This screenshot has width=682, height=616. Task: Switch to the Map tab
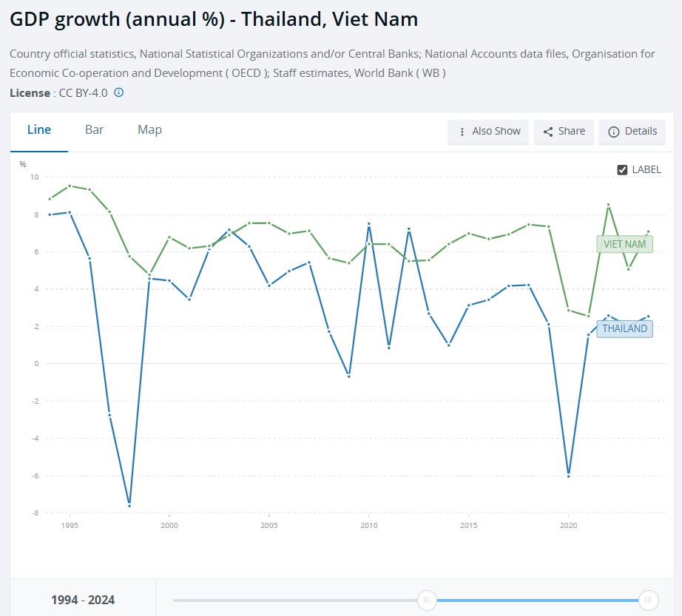click(149, 130)
